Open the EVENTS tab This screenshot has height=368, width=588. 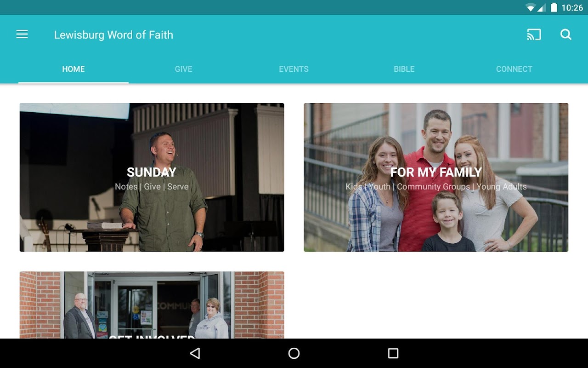coord(294,69)
